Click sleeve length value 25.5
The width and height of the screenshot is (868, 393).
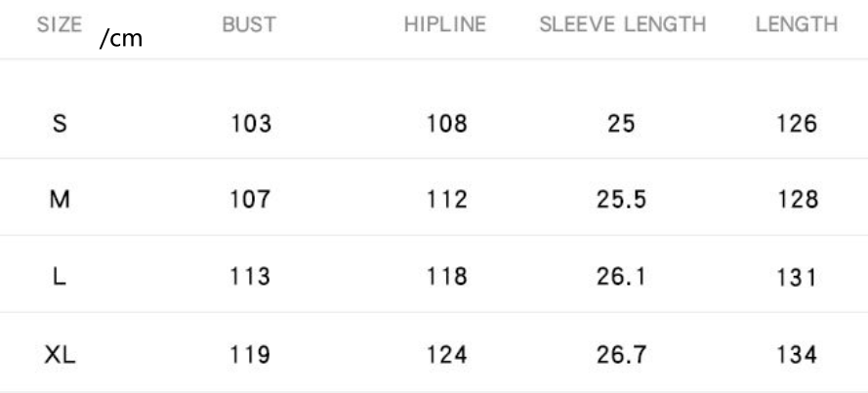pyautogui.click(x=621, y=200)
